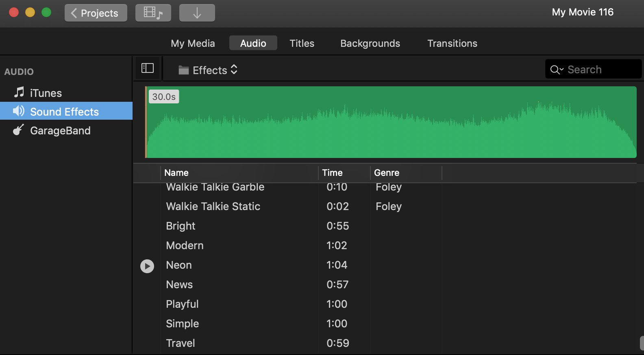This screenshot has width=644, height=355.
Task: Switch to the Backgrounds tab
Action: pyautogui.click(x=370, y=43)
